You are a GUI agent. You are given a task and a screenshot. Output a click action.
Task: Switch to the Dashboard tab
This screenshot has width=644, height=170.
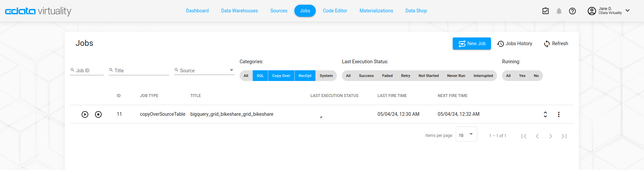[197, 11]
